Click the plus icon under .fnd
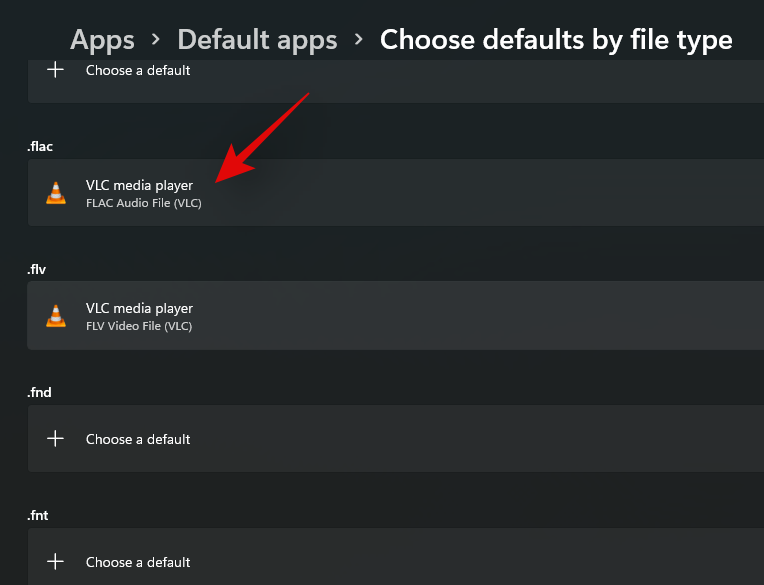764x585 pixels. coord(56,439)
